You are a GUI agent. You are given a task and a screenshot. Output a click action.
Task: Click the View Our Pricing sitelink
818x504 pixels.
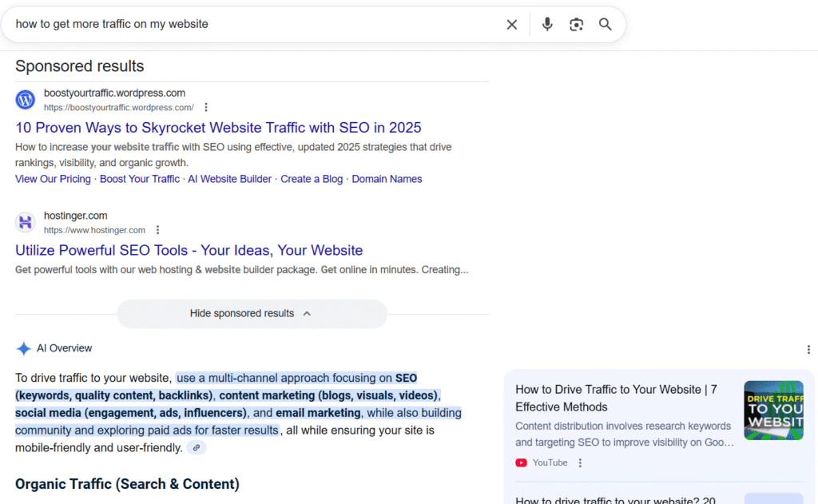tap(53, 179)
